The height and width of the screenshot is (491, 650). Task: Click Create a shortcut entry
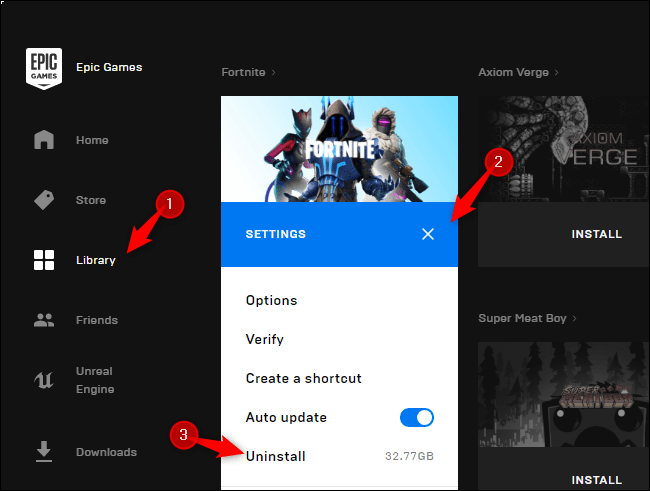[303, 378]
